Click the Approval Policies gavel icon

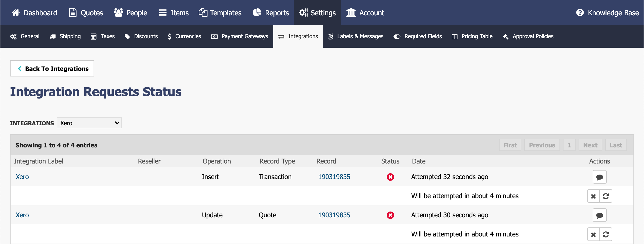[506, 37]
